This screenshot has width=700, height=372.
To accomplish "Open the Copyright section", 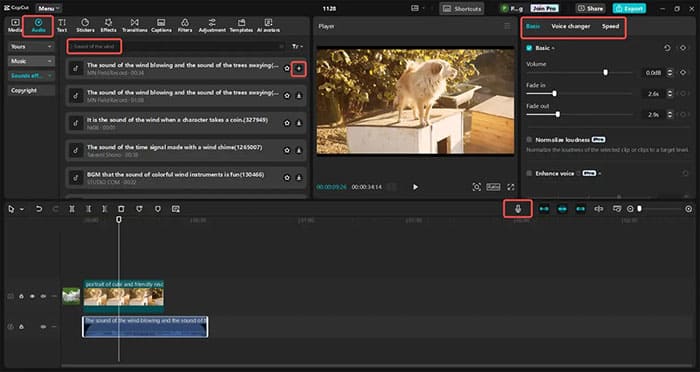I will click(x=31, y=90).
